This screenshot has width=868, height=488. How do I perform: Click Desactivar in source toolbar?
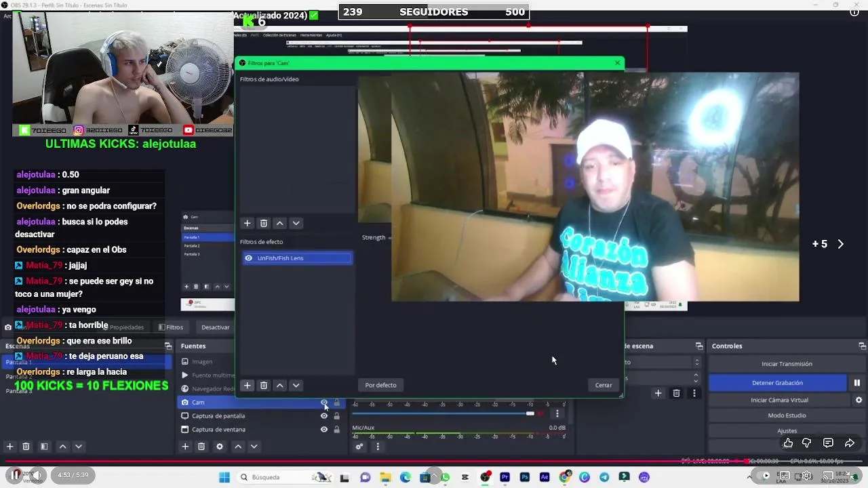click(215, 327)
